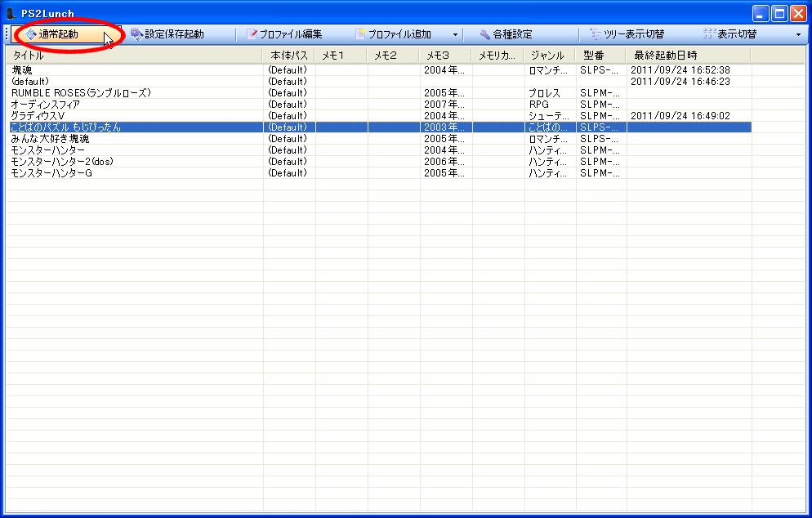Click SLPM-... cell in オーディンスフィア row
This screenshot has height=518, width=812.
pyautogui.click(x=600, y=105)
